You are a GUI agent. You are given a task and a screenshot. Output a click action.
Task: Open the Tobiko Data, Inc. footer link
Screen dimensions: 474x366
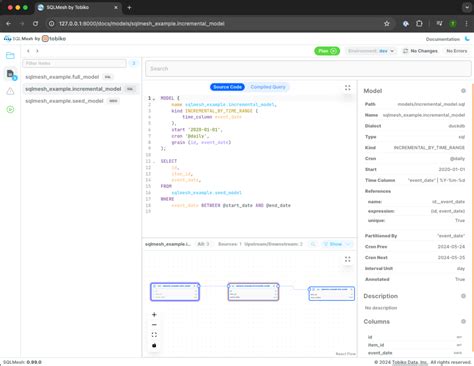410,362
